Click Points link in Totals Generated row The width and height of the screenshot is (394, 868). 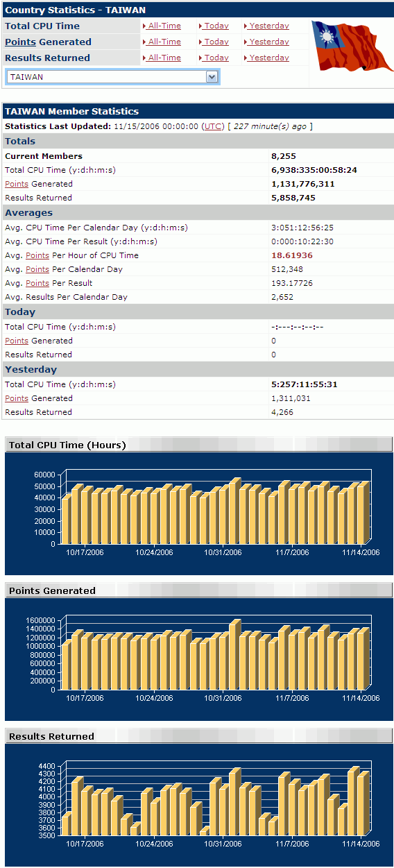(x=17, y=184)
